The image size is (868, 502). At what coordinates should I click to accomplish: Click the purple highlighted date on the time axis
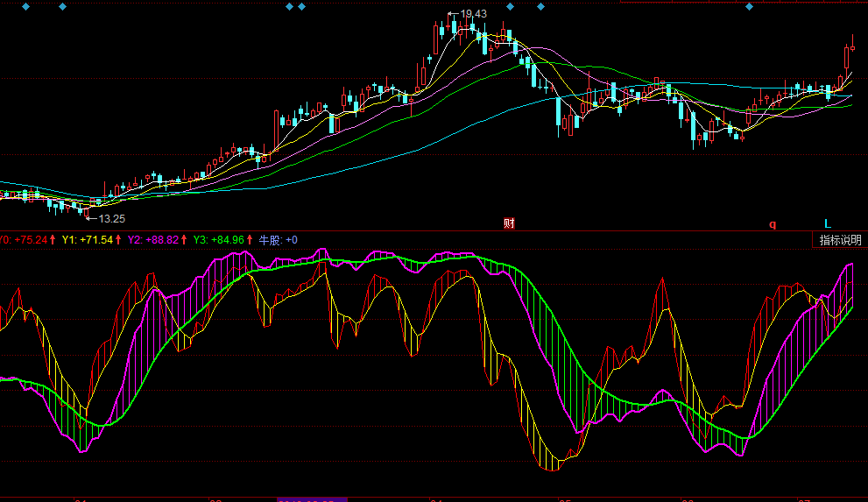(x=312, y=499)
